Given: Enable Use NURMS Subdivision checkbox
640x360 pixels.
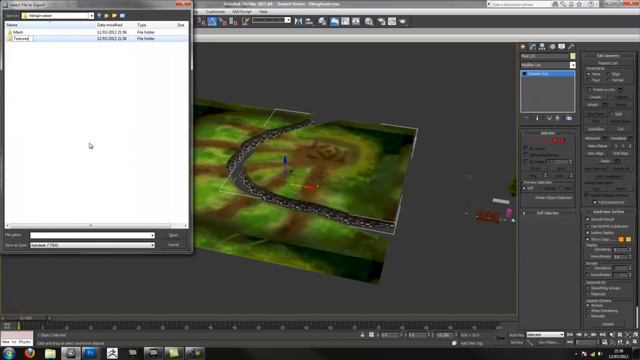Looking at the screenshot, I should tap(588, 226).
